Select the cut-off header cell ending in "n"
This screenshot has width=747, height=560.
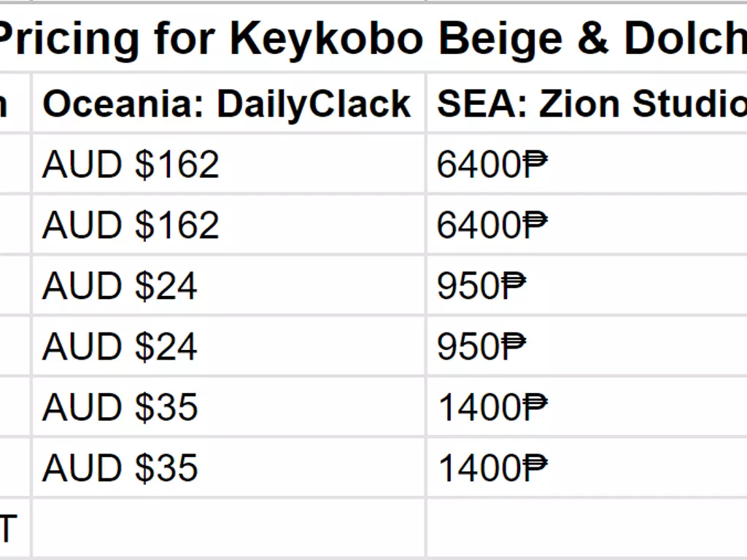15,104
